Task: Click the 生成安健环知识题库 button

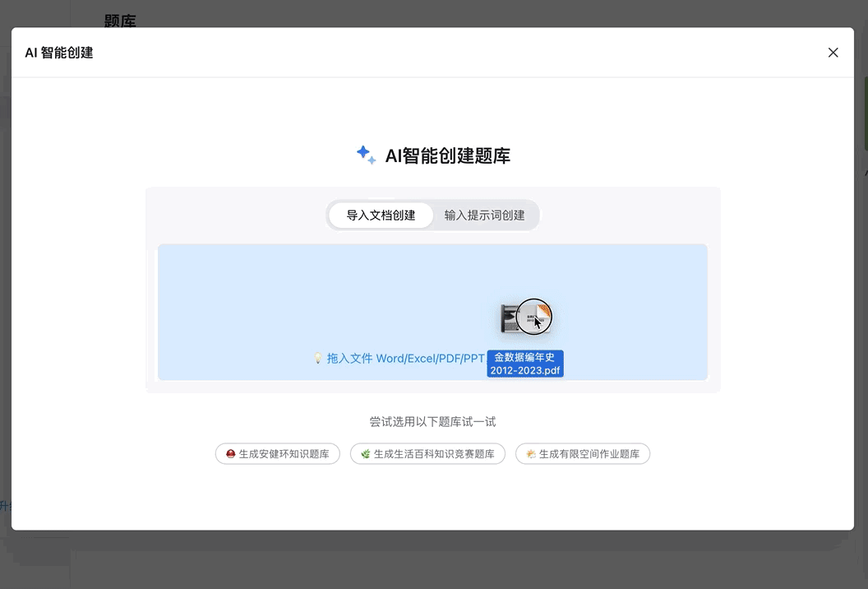Action: (277, 453)
